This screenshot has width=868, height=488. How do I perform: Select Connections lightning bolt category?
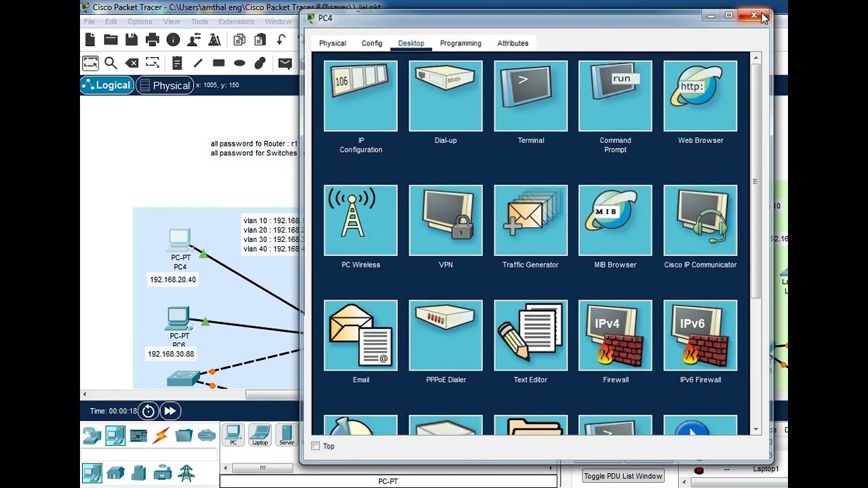(161, 435)
